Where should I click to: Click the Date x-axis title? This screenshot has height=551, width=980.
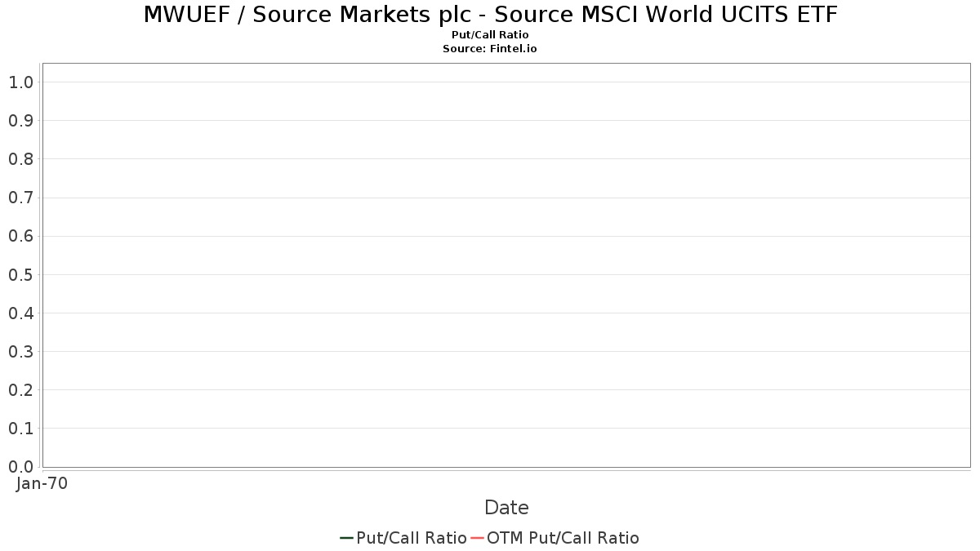click(506, 508)
